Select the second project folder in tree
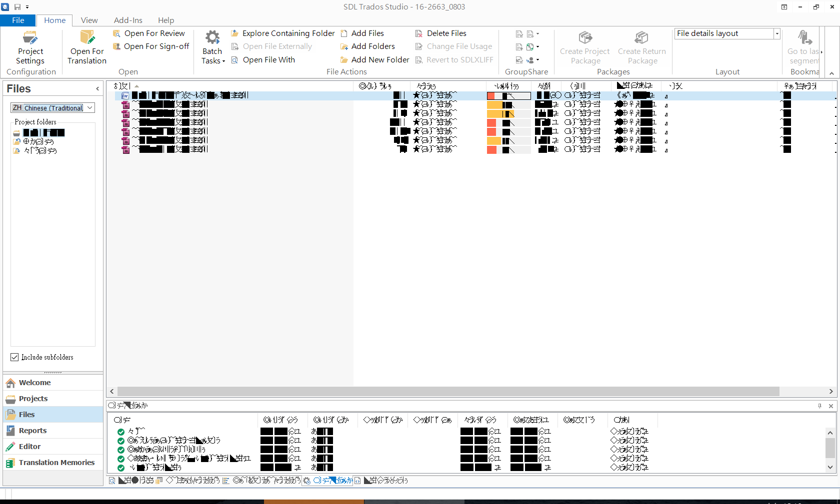The image size is (840, 504). (33, 142)
